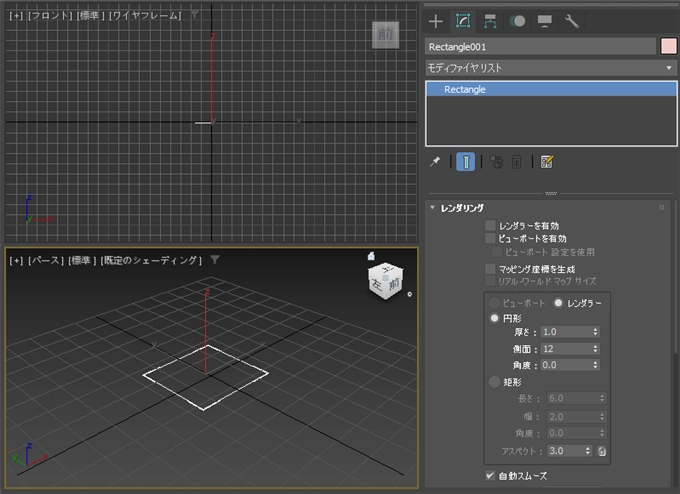Click the front viewport filter icon
680x494 pixels.
[195, 15]
